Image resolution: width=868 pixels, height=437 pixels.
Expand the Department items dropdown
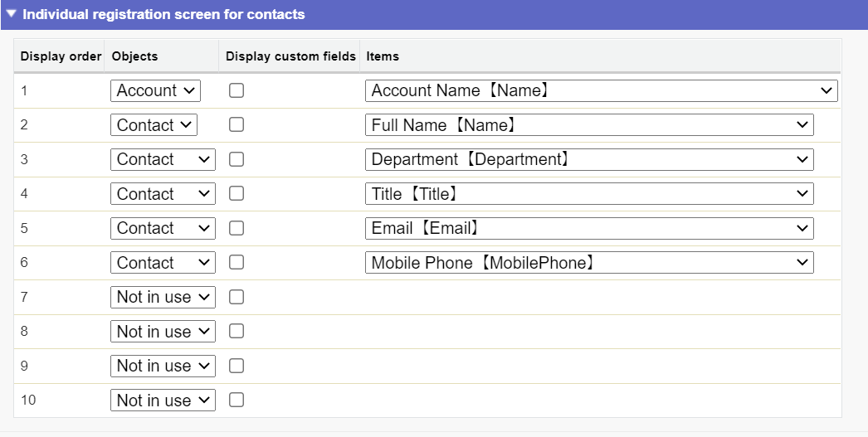click(x=589, y=159)
